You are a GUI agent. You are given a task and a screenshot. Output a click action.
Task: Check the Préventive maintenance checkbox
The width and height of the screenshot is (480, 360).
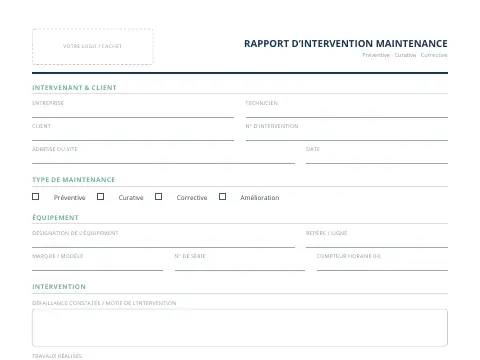coord(36,197)
